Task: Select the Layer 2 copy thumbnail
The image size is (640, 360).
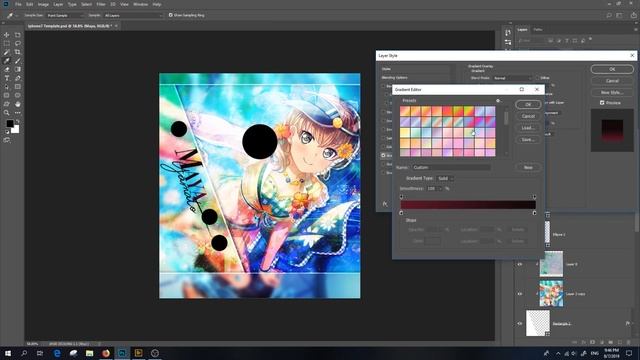Action: click(551, 293)
